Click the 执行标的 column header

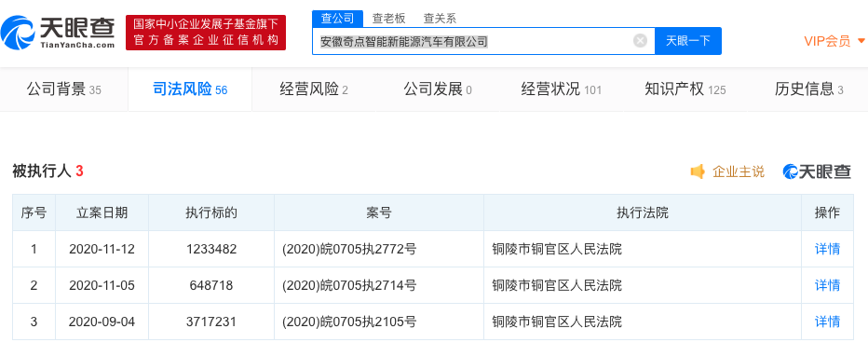[210, 212]
